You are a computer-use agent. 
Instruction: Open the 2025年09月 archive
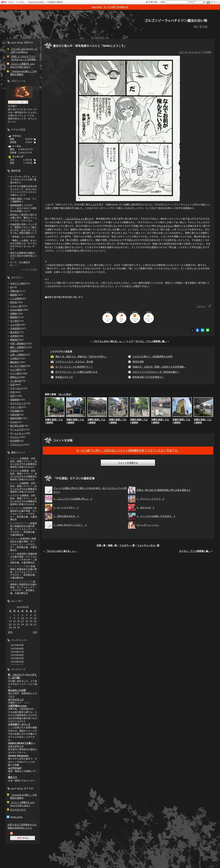(x=17, y=645)
